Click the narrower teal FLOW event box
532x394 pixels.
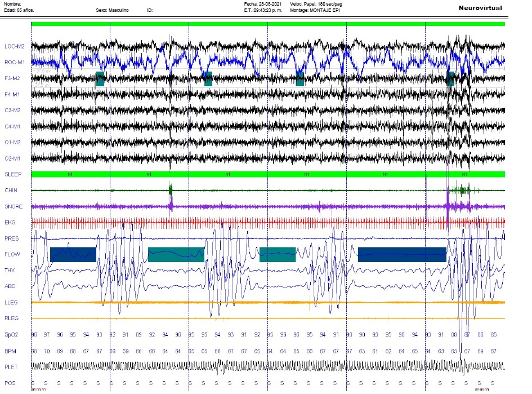coord(278,254)
